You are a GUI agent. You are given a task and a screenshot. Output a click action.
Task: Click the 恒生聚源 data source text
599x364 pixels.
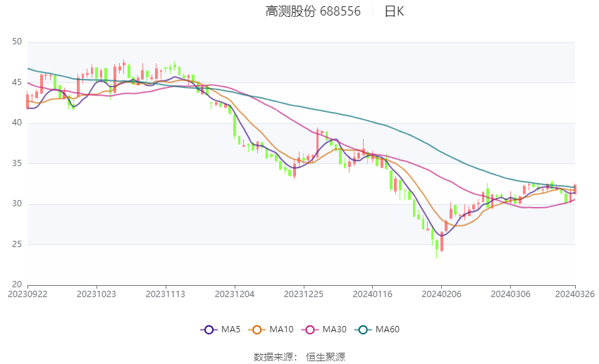326,357
